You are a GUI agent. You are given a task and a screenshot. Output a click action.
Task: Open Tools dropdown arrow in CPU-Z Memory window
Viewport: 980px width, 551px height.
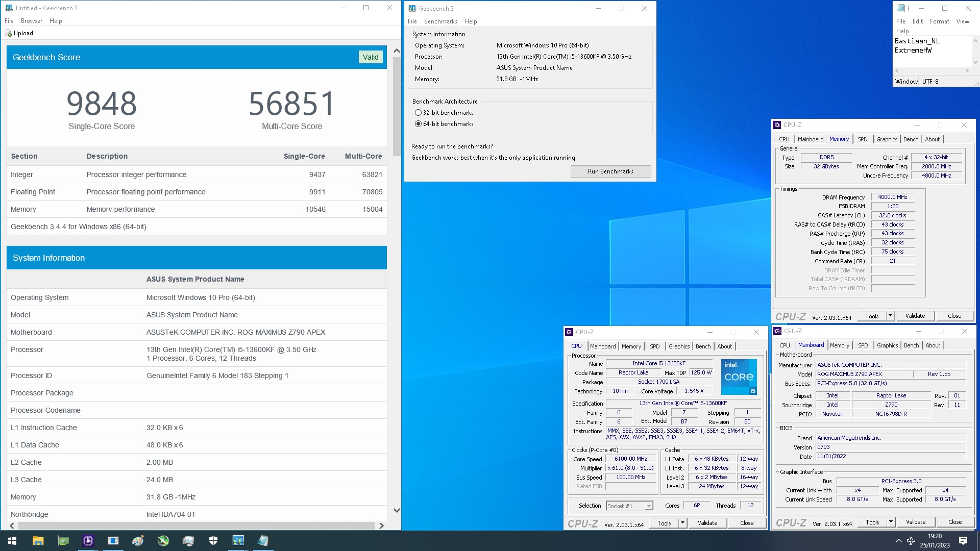tap(890, 316)
